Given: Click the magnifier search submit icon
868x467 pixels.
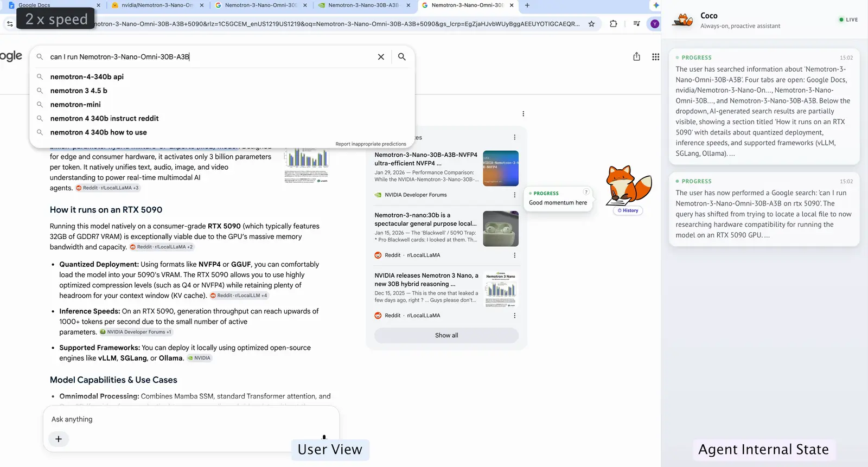Looking at the screenshot, I should (402, 57).
